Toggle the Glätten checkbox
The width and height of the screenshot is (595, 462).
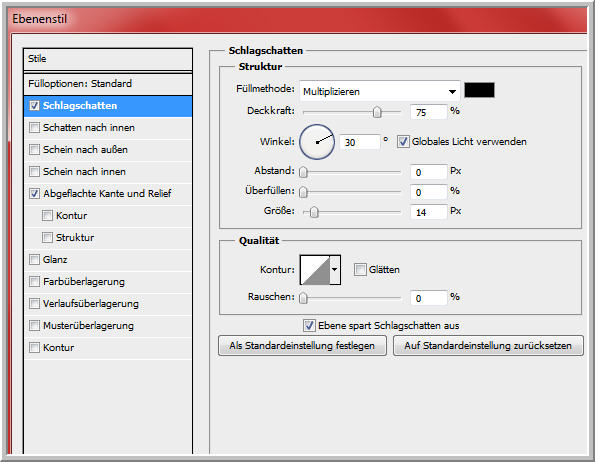(x=360, y=270)
